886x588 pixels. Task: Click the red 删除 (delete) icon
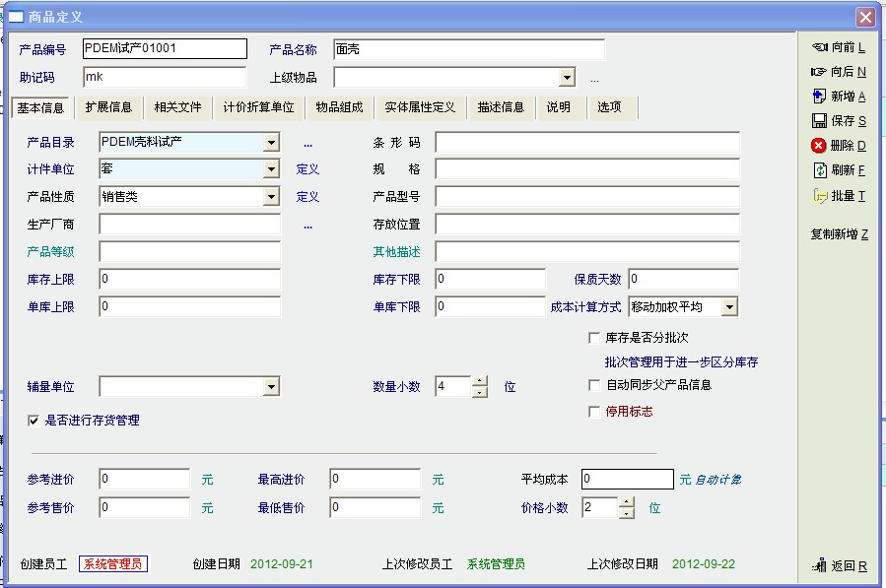point(818,146)
